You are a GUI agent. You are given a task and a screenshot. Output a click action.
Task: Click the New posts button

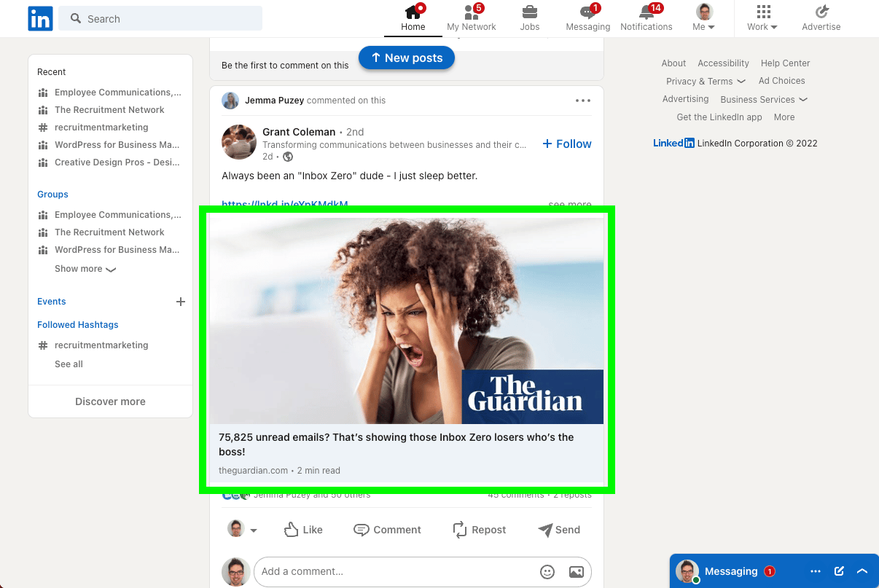click(407, 58)
